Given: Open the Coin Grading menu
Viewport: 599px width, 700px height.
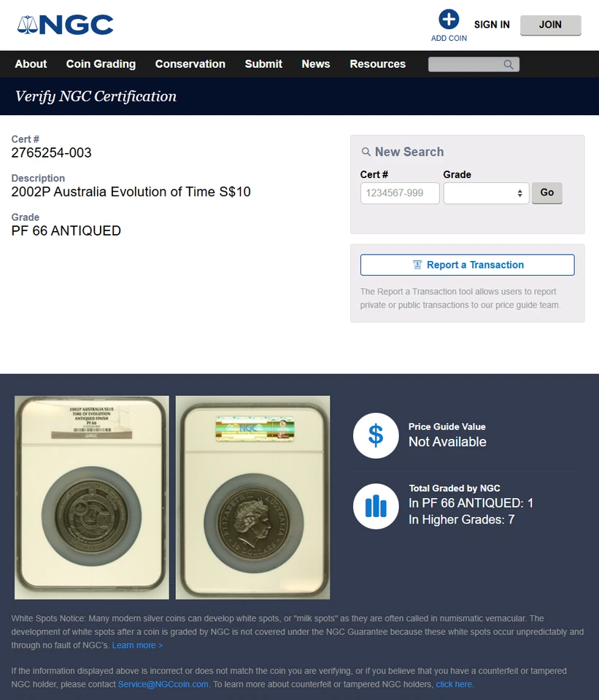Looking at the screenshot, I should (101, 64).
